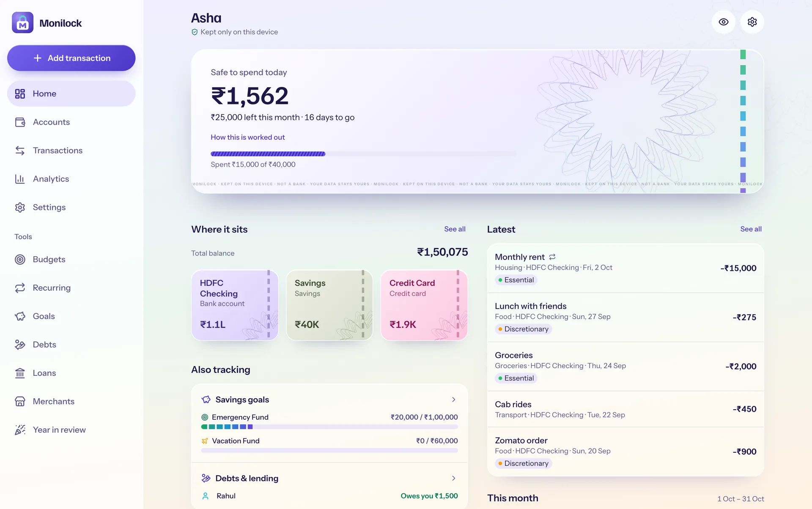
Task: Click the Debts hand-coins icon
Action: click(20, 345)
